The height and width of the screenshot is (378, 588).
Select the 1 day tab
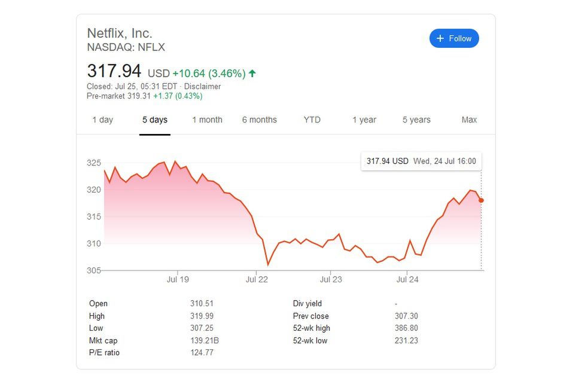(x=102, y=120)
